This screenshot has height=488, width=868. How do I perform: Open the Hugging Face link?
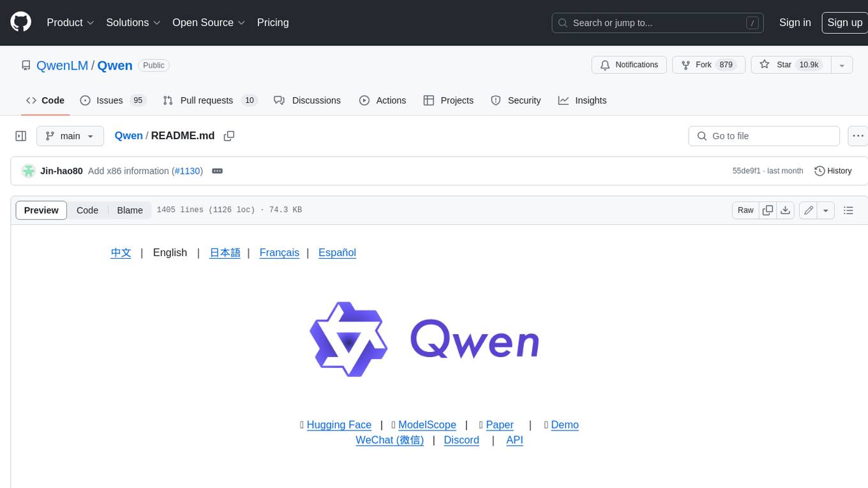click(x=339, y=425)
